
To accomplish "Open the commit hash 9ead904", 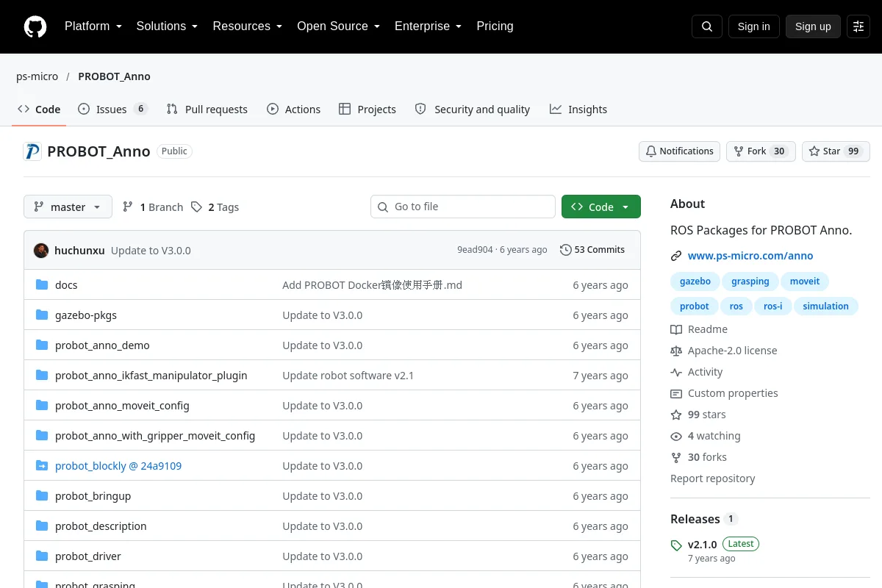I will point(475,250).
